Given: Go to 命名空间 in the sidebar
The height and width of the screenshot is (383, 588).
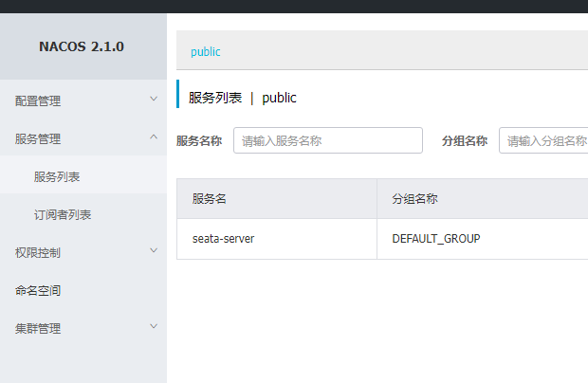Looking at the screenshot, I should coord(38,290).
